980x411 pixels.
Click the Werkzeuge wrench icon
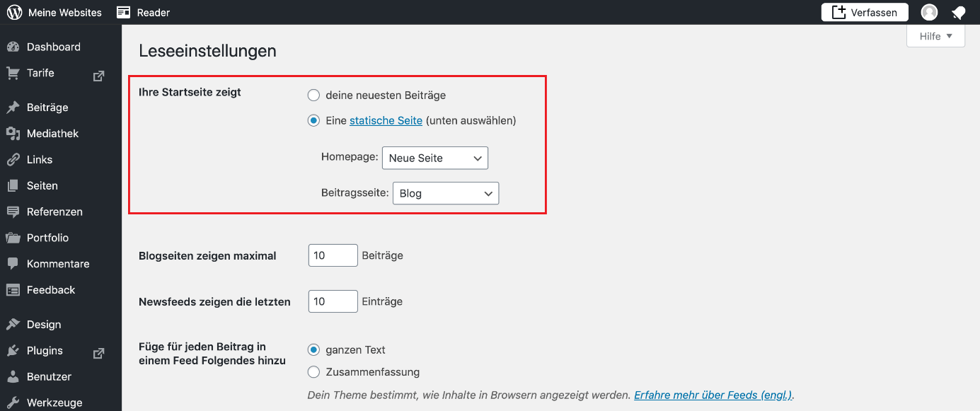click(13, 403)
